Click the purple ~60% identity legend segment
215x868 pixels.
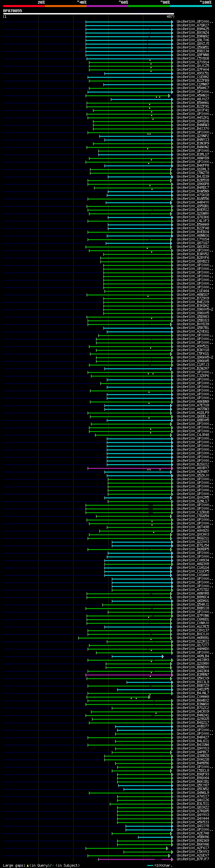pyautogui.click(x=107, y=6)
